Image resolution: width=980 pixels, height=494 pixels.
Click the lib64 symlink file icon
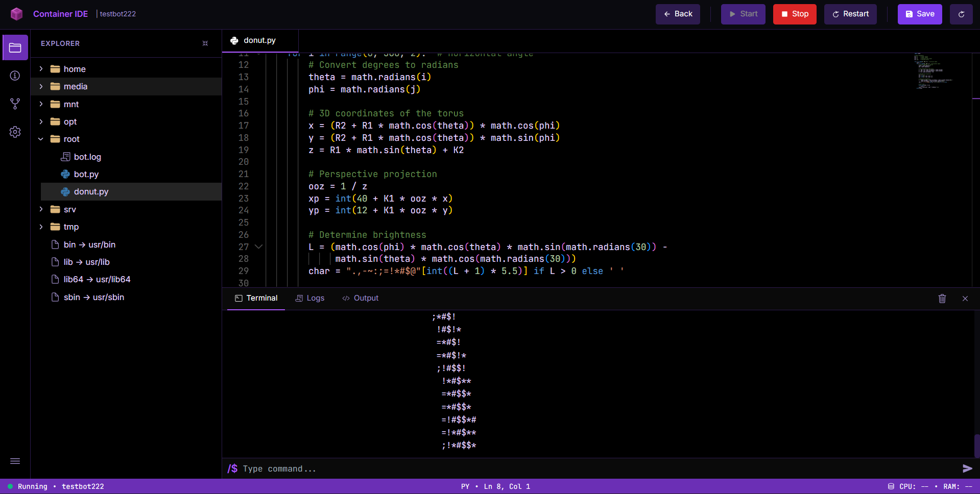click(55, 279)
